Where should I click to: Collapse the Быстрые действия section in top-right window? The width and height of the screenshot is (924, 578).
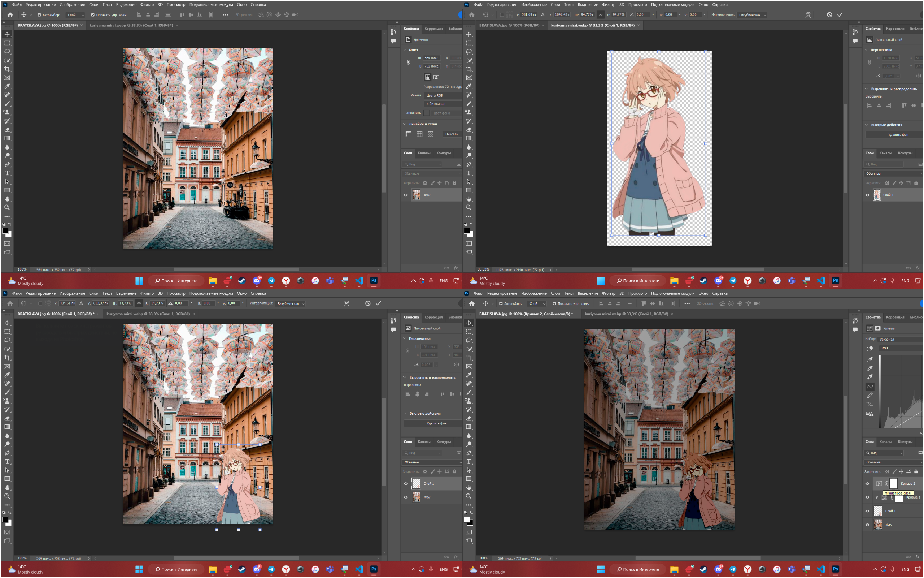tap(866, 125)
